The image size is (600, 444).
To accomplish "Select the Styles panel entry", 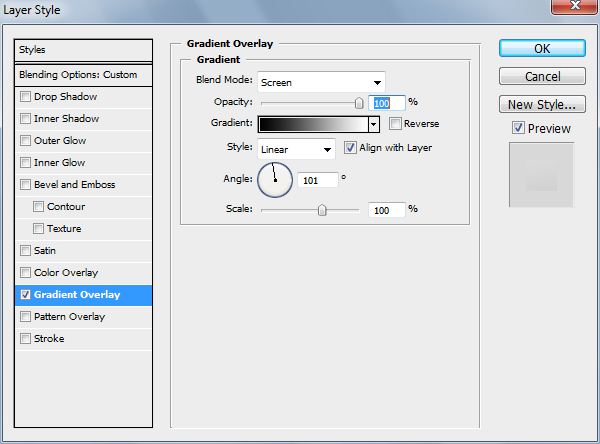I will (83, 50).
